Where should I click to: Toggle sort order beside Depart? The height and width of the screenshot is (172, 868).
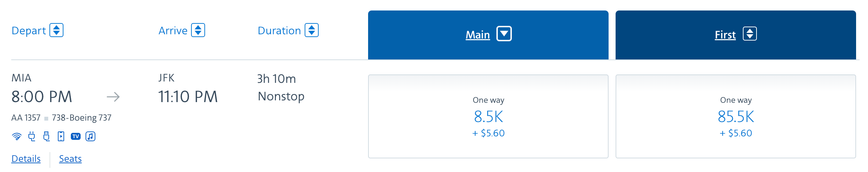pos(56,30)
